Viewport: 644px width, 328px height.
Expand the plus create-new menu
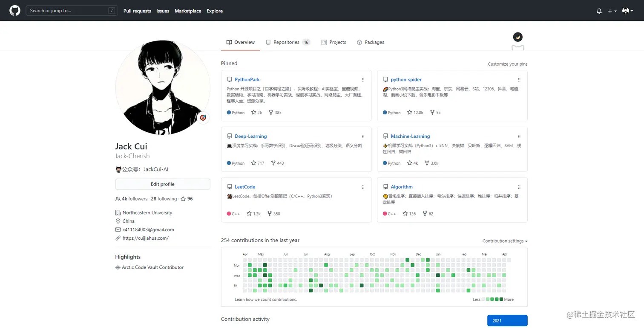point(612,11)
